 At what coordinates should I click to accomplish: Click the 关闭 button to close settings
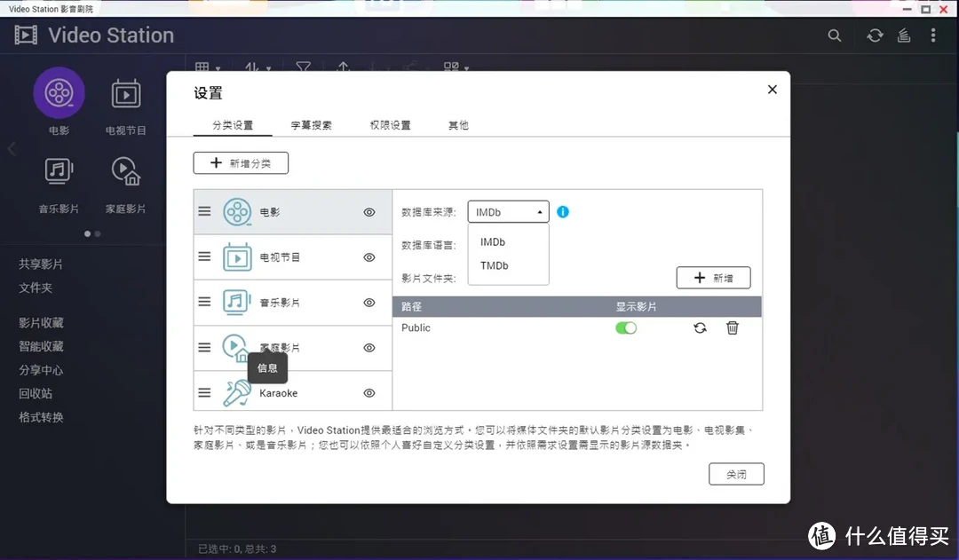pyautogui.click(x=736, y=475)
